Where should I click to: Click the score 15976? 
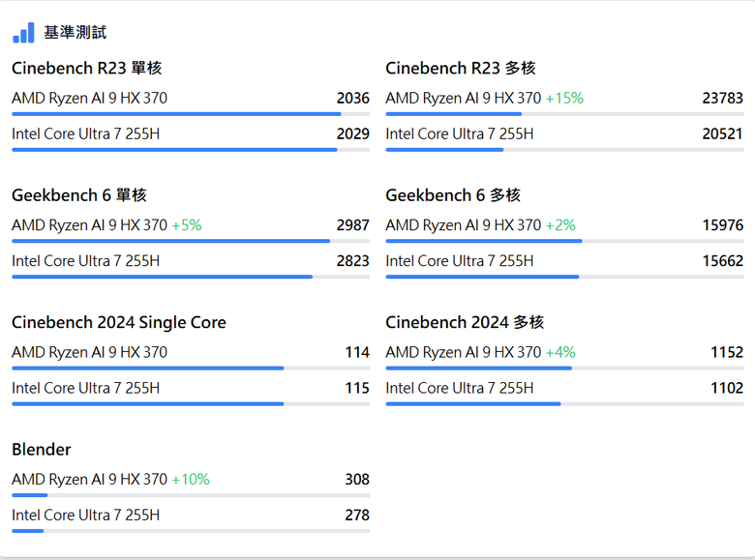click(x=722, y=225)
